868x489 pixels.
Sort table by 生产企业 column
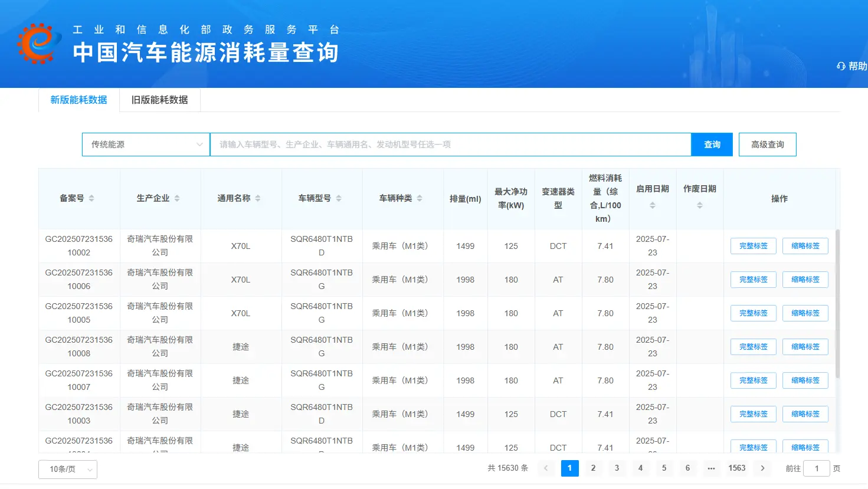[177, 198]
